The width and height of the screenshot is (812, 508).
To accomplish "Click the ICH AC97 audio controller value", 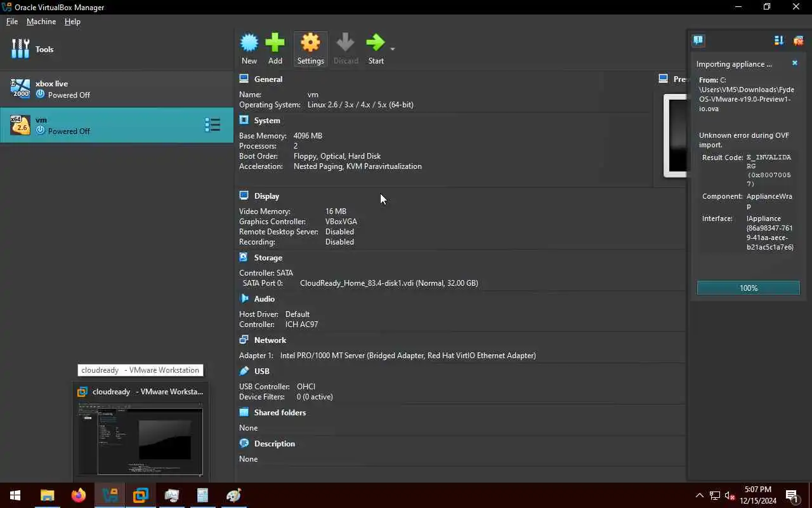I will pos(301,324).
